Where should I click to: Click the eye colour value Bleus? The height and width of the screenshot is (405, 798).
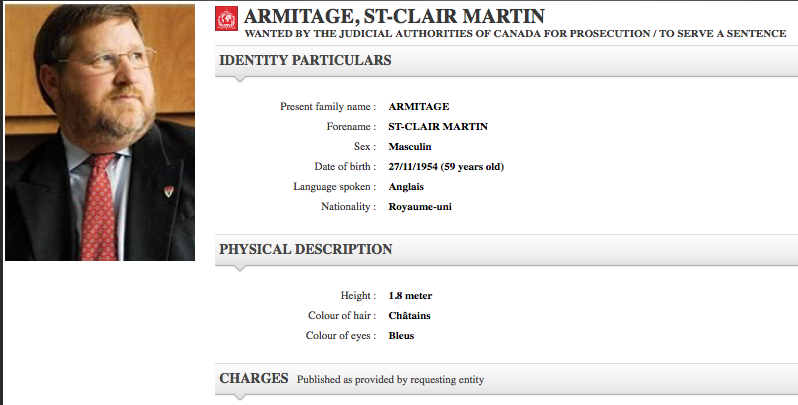(401, 335)
